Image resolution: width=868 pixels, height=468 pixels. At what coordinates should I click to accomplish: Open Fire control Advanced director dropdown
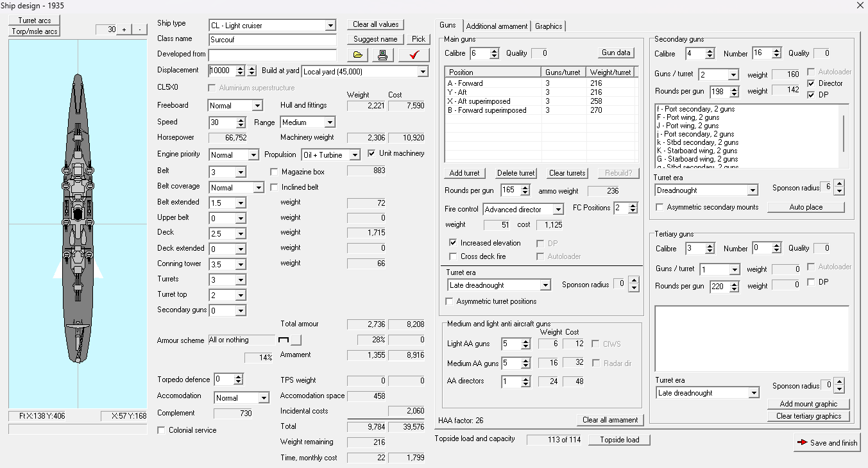click(x=557, y=210)
